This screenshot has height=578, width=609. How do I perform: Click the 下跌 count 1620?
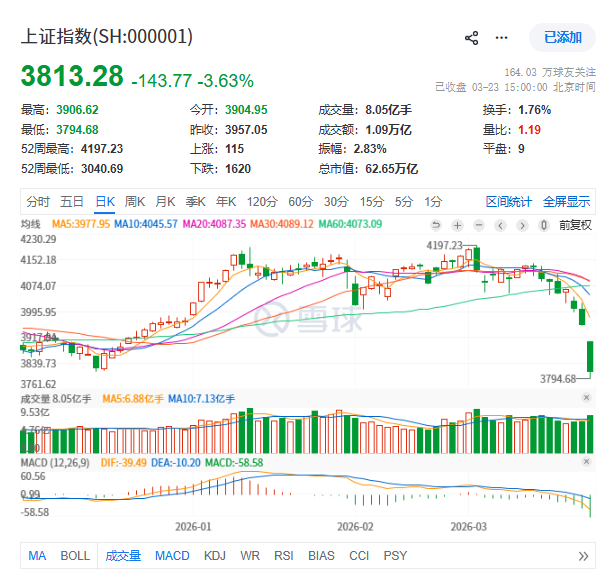click(x=238, y=169)
